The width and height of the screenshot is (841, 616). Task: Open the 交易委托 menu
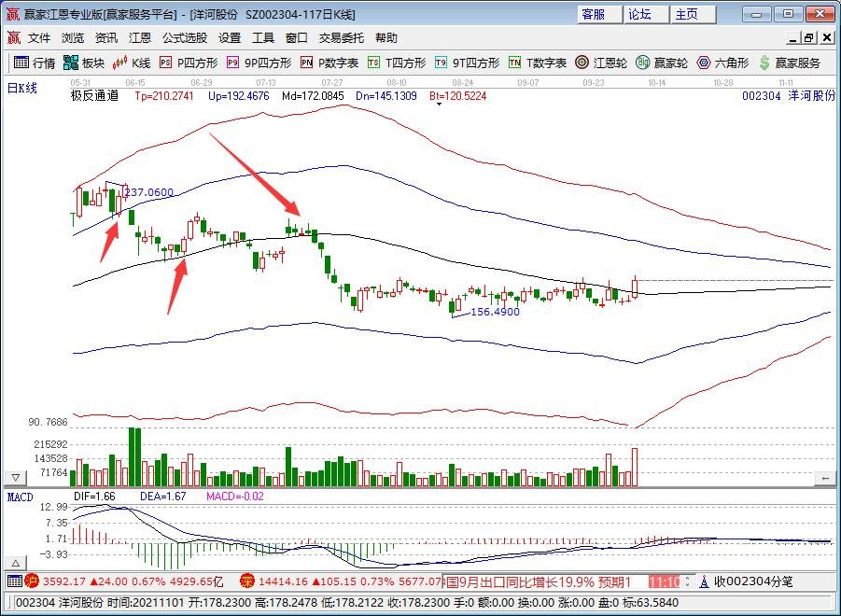click(x=342, y=38)
